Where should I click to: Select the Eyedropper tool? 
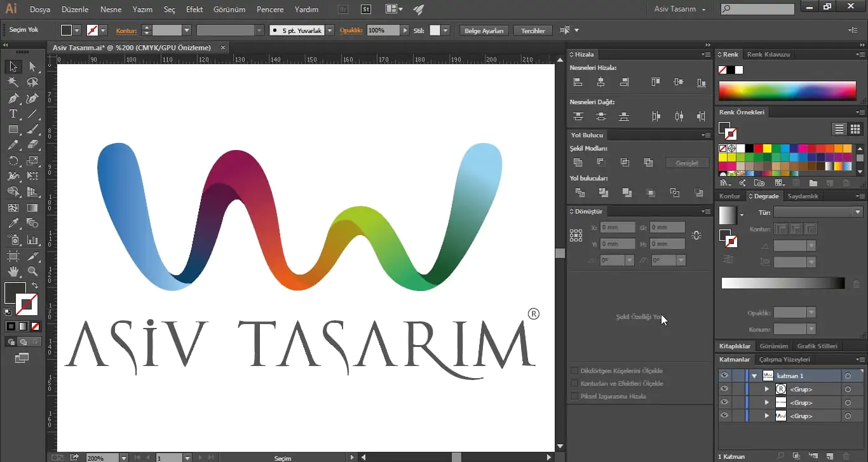pos(13,224)
